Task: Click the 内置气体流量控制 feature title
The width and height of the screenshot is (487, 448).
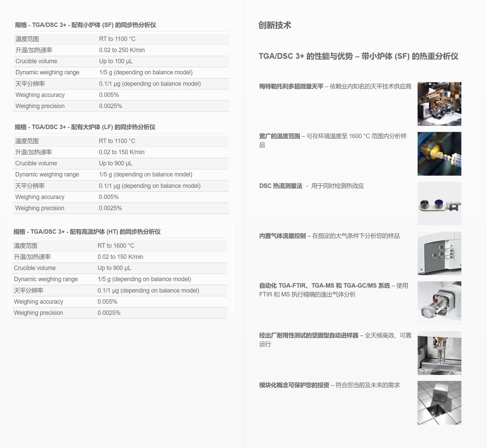Action: (x=282, y=236)
